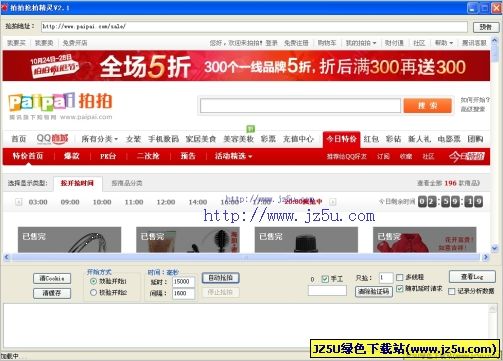Viewport: 503px width, 361px height.
Task: Select the 12:00 time slot
Action: (x=166, y=202)
